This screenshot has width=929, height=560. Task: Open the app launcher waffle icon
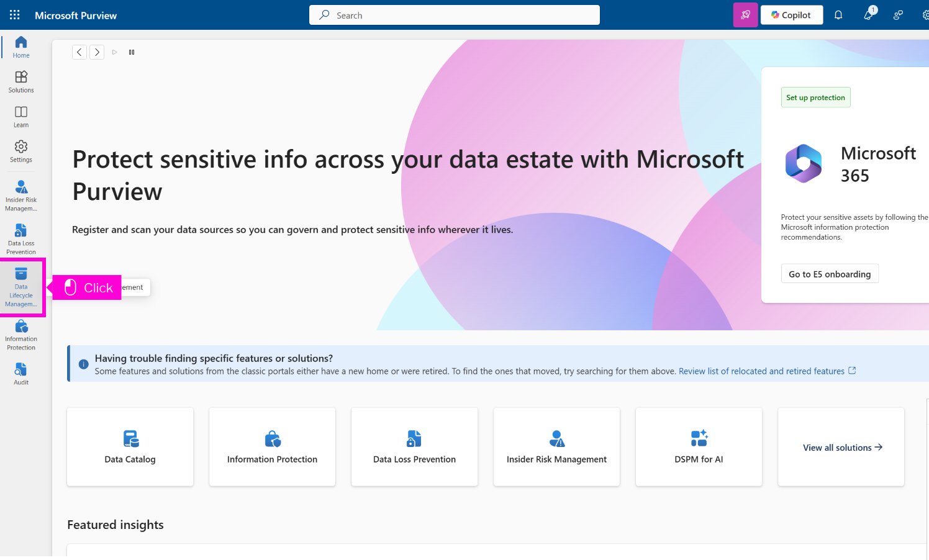[x=15, y=15]
